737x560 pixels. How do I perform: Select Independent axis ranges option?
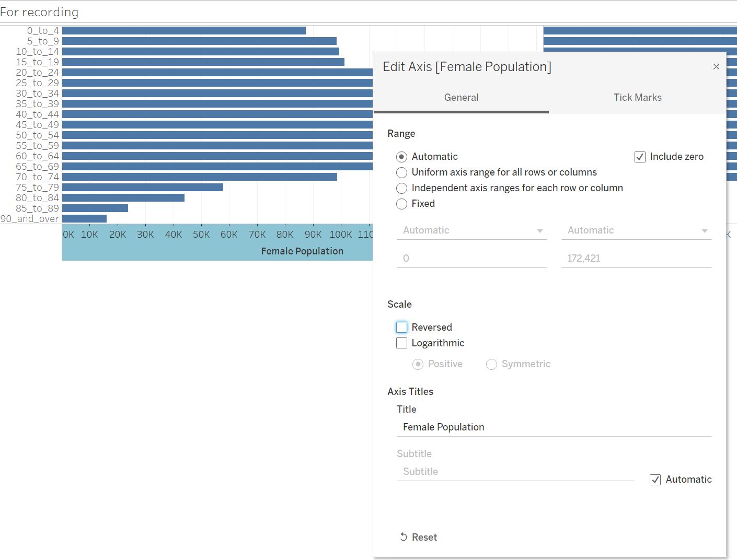pyautogui.click(x=401, y=188)
